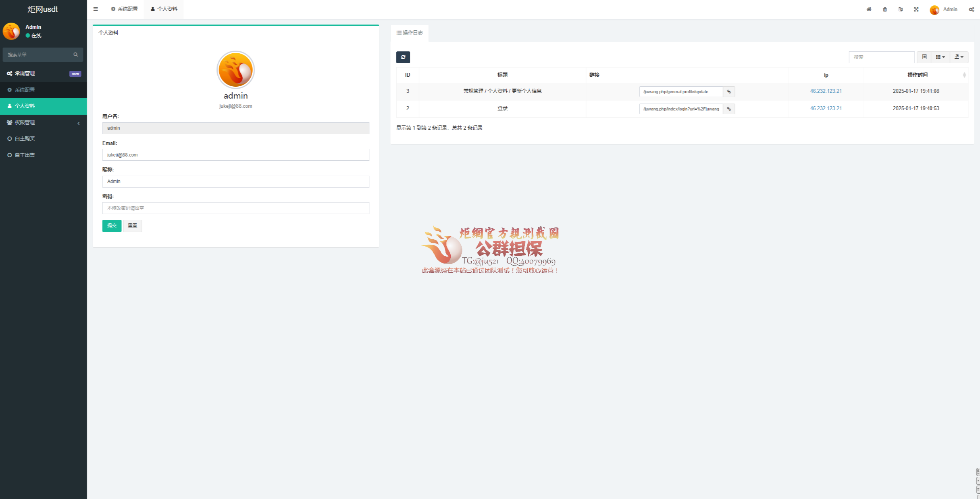
Task: Open the export data dropdown
Action: click(x=959, y=57)
